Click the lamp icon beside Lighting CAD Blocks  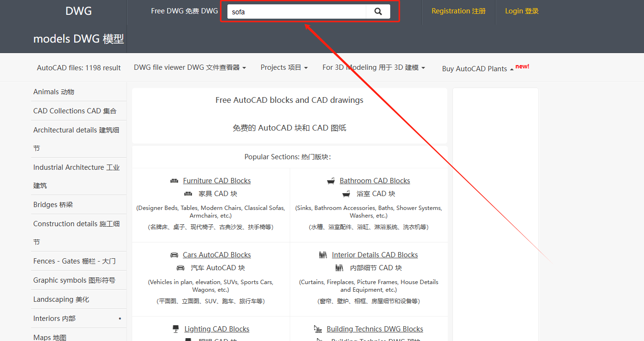click(176, 329)
